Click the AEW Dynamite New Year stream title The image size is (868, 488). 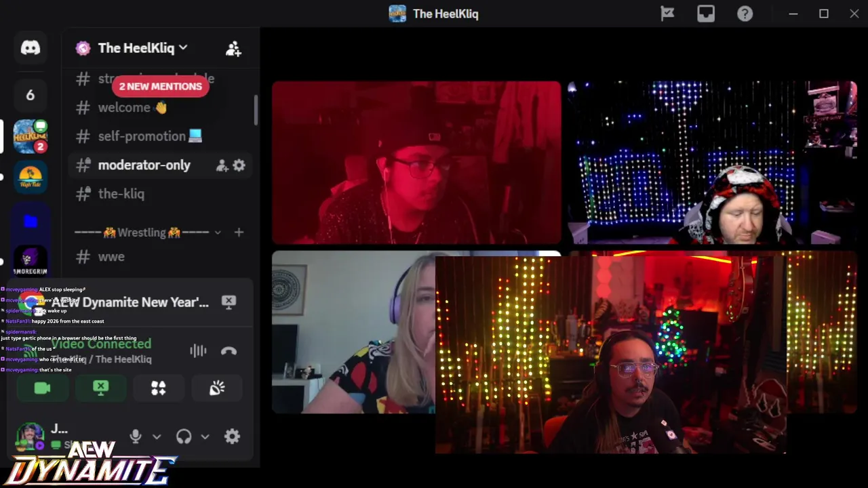[130, 302]
